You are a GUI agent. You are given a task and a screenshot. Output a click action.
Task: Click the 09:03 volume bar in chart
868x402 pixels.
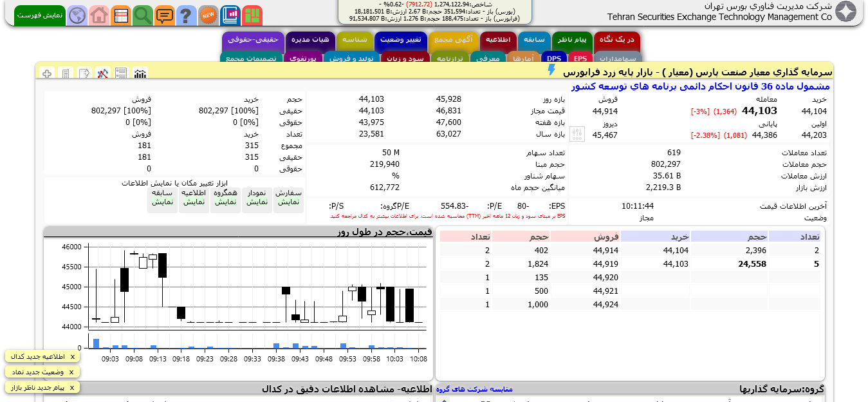97,343
